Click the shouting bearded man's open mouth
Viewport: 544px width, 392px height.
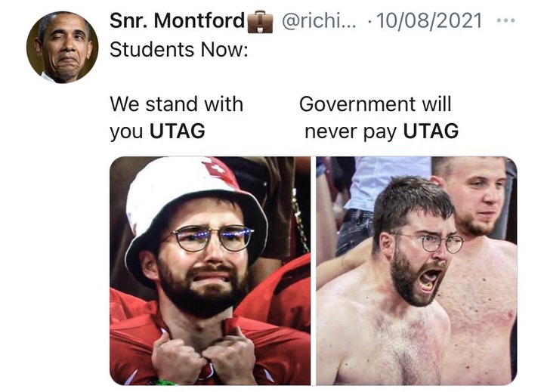[x=429, y=279]
